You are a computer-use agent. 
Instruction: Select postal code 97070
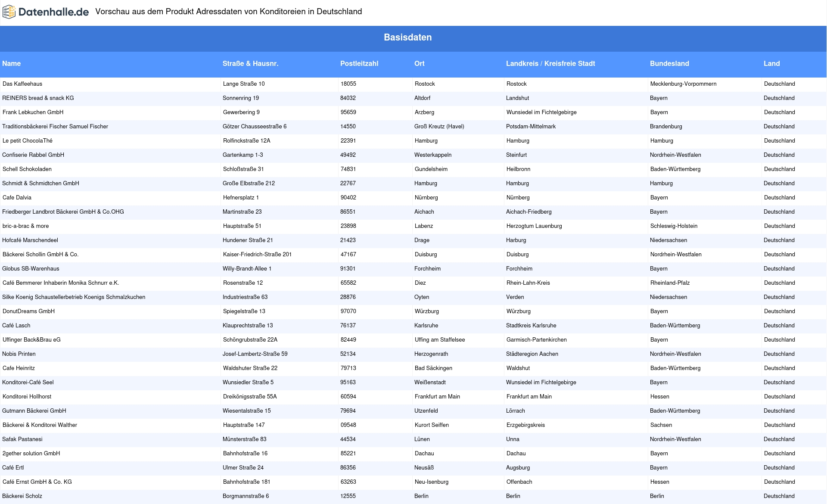(x=348, y=311)
